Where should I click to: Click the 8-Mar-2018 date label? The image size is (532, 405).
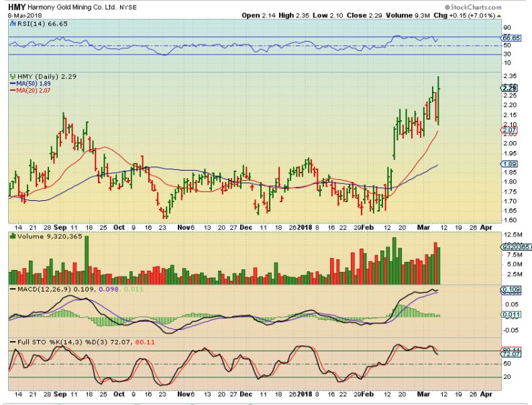coord(24,15)
